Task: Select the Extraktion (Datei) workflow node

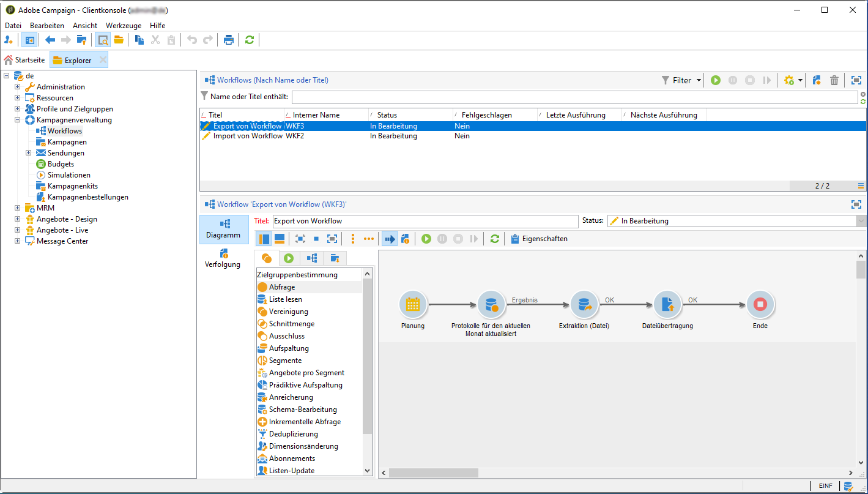Action: click(584, 304)
